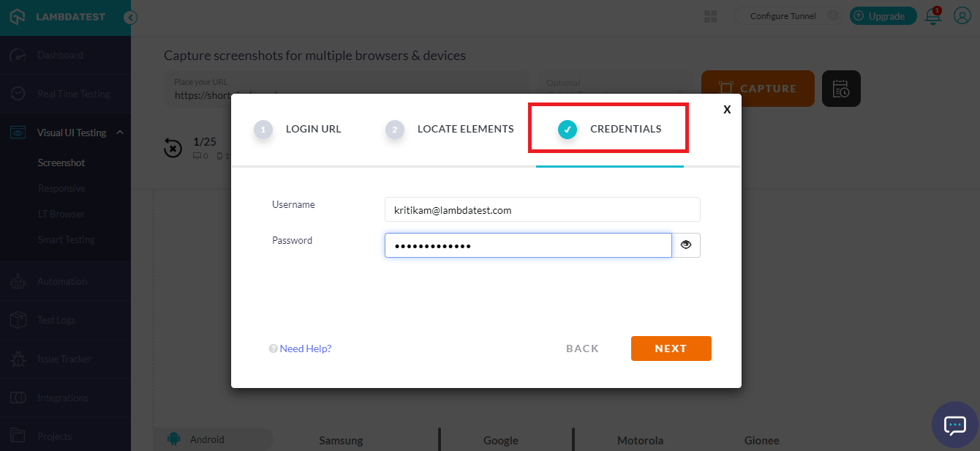The width and height of the screenshot is (980, 451).
Task: Open the user profile avatar icon
Action: (x=962, y=16)
